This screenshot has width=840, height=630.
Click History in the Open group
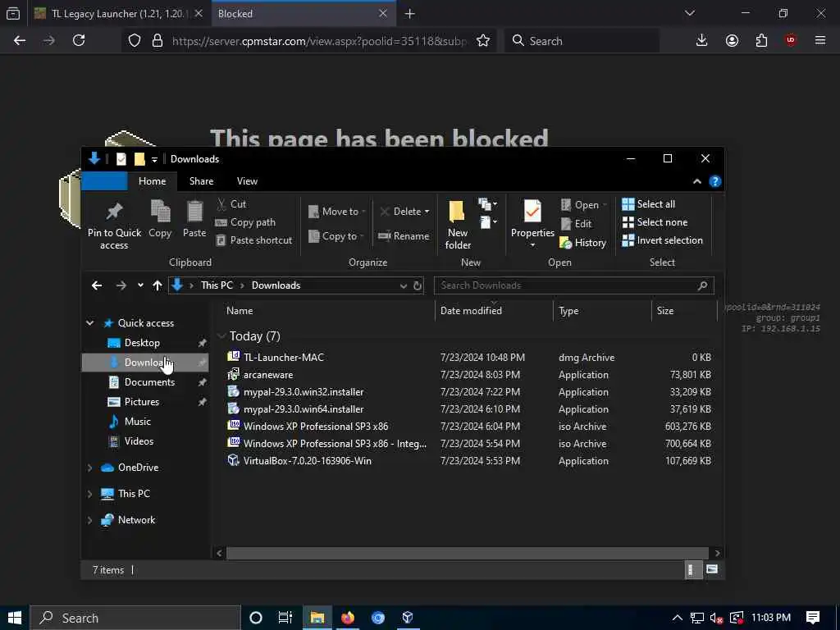tap(583, 243)
